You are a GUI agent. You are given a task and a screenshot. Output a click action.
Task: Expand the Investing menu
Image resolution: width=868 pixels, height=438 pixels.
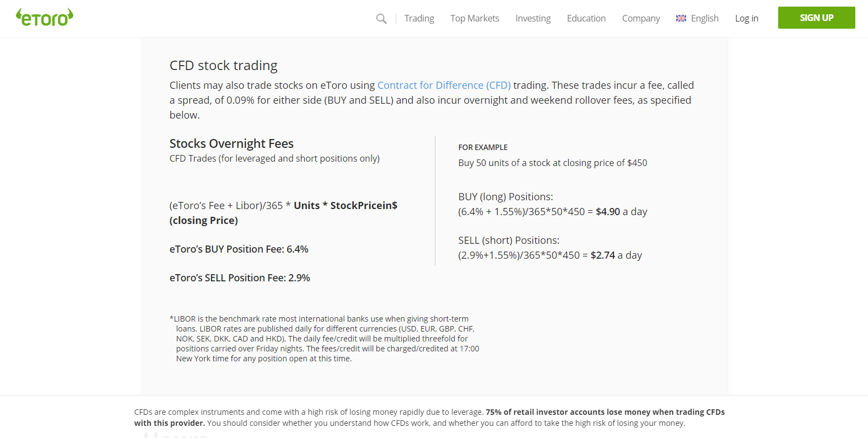click(x=532, y=18)
